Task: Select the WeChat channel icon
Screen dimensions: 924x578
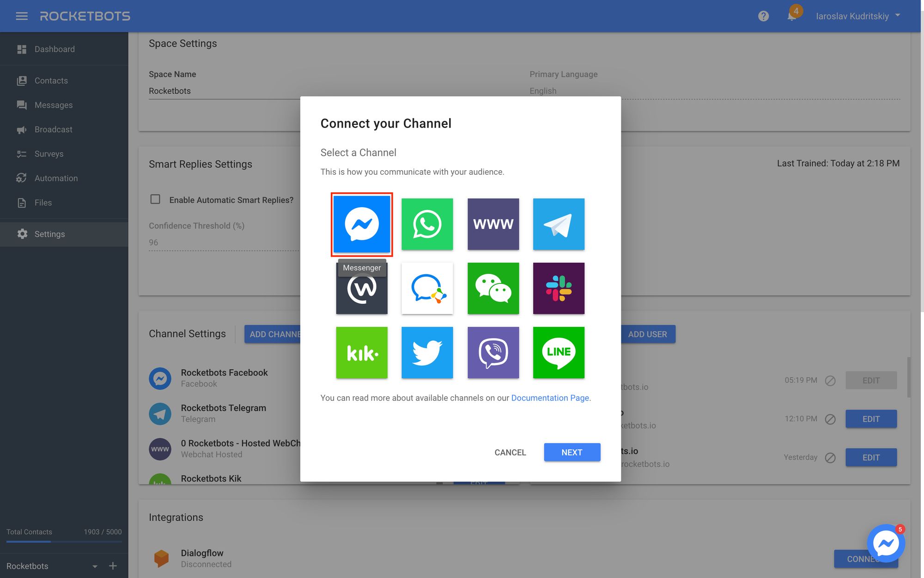Action: pos(492,288)
